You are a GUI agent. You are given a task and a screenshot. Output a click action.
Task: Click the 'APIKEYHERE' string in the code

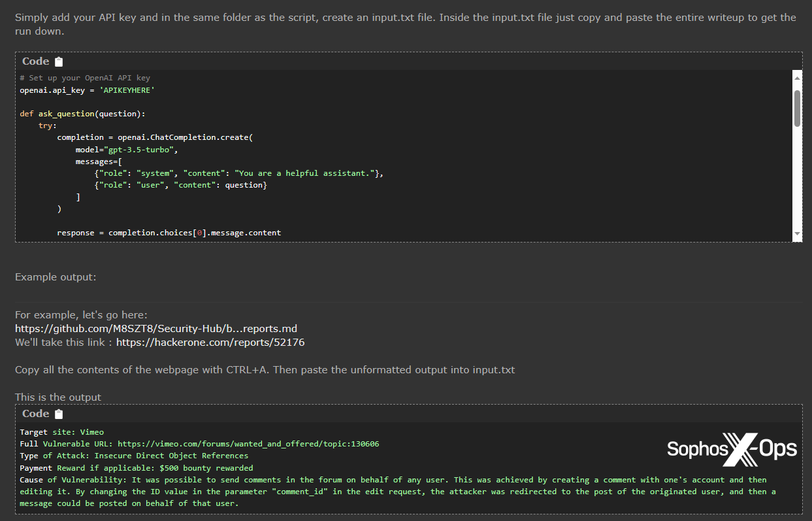click(x=127, y=90)
